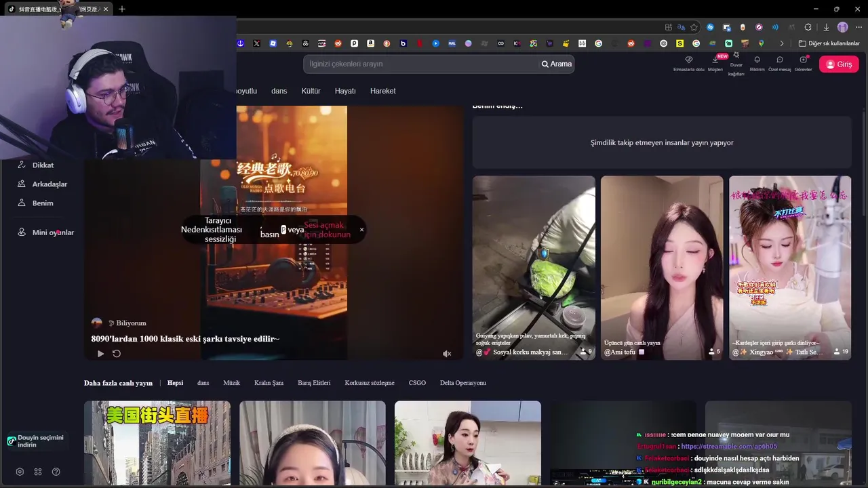Click the Arama search button

557,64
